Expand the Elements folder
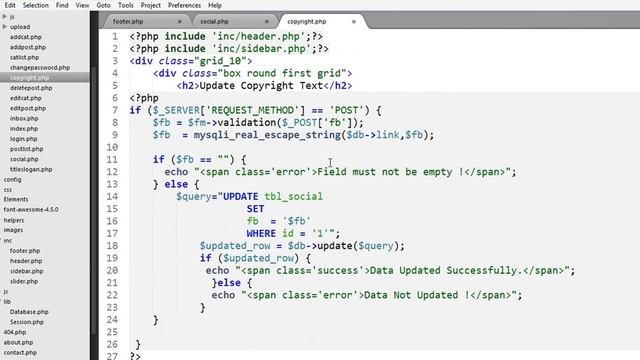Screen dimensions: 640x360 tap(16, 200)
